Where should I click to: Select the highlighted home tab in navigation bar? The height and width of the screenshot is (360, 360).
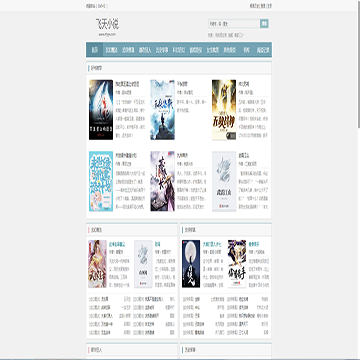(x=95, y=50)
